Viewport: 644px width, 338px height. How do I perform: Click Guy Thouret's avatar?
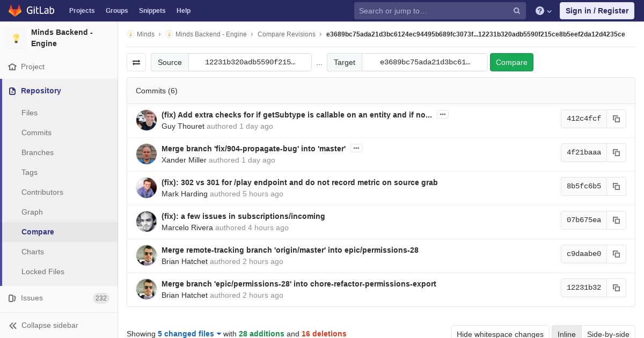click(x=147, y=120)
